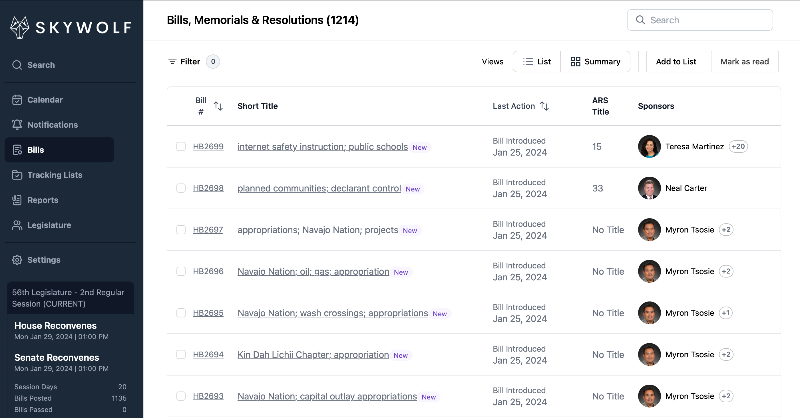The image size is (800, 418).
Task: Click Mark as read button
Action: click(744, 62)
